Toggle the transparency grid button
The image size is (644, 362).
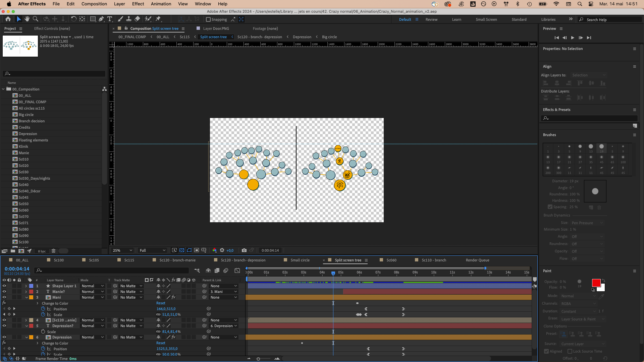182,250
